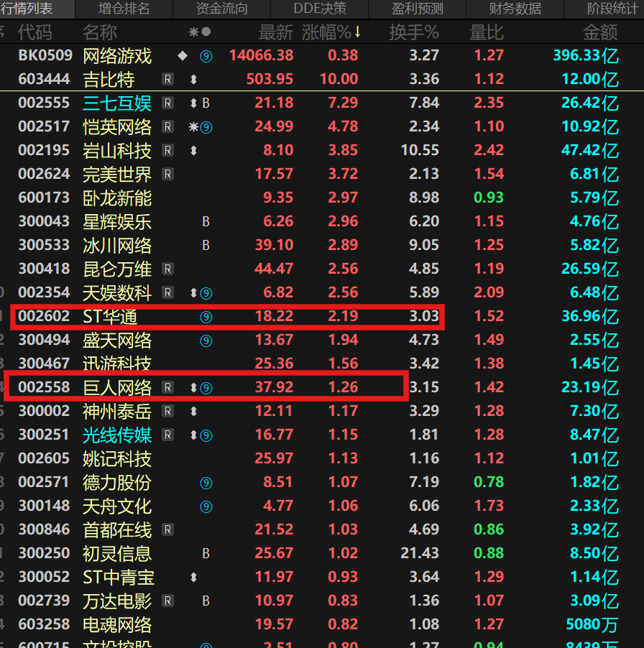Open the 行情列表 tab
Image resolution: width=644 pixels, height=648 pixels.
click(x=27, y=9)
